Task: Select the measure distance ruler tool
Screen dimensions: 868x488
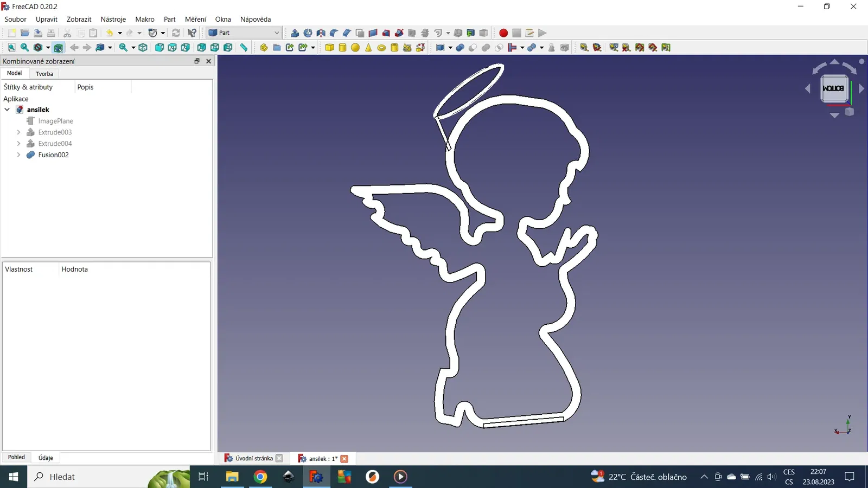Action: click(x=244, y=48)
